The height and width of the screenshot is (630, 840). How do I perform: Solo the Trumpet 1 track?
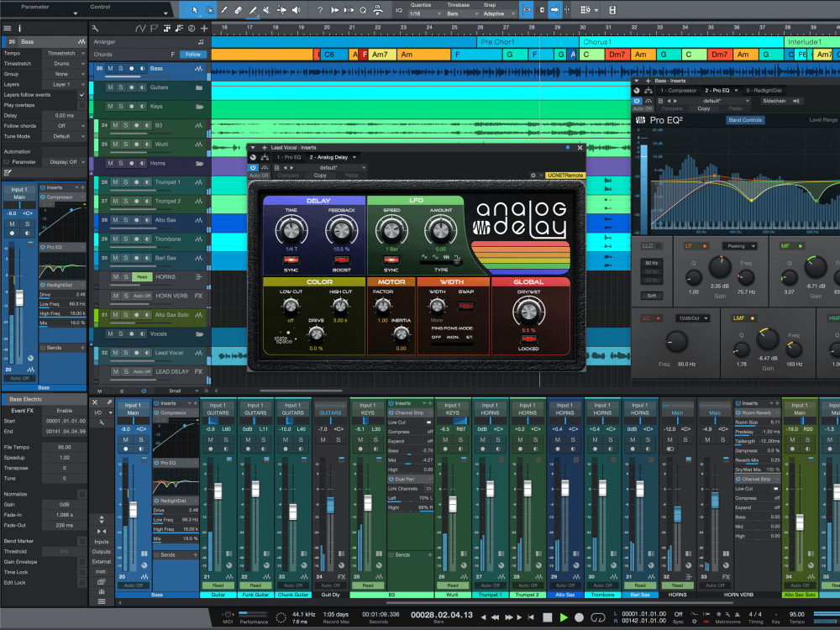pos(126,182)
